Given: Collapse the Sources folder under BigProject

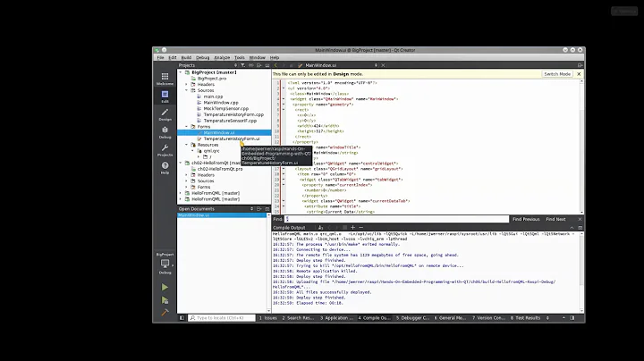Looking at the screenshot, I should tap(187, 90).
